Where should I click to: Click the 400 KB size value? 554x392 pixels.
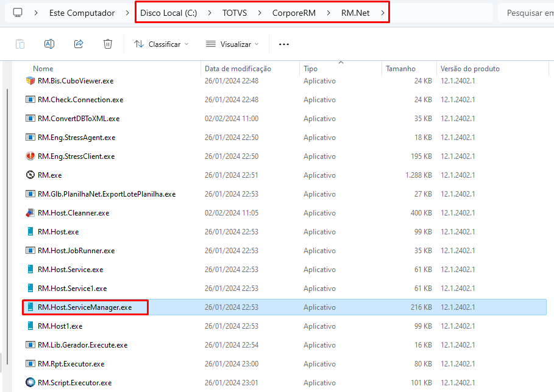click(x=421, y=213)
